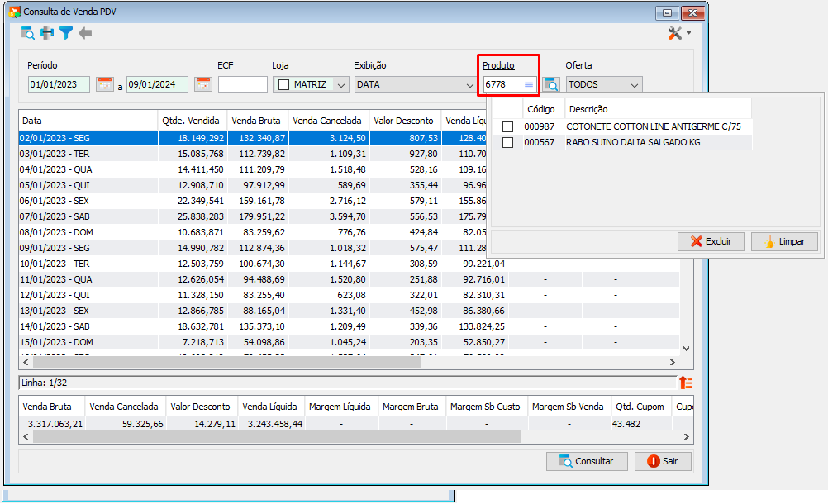This screenshot has height=504, width=828.
Task: Open calendar picker for start date
Action: tap(105, 84)
